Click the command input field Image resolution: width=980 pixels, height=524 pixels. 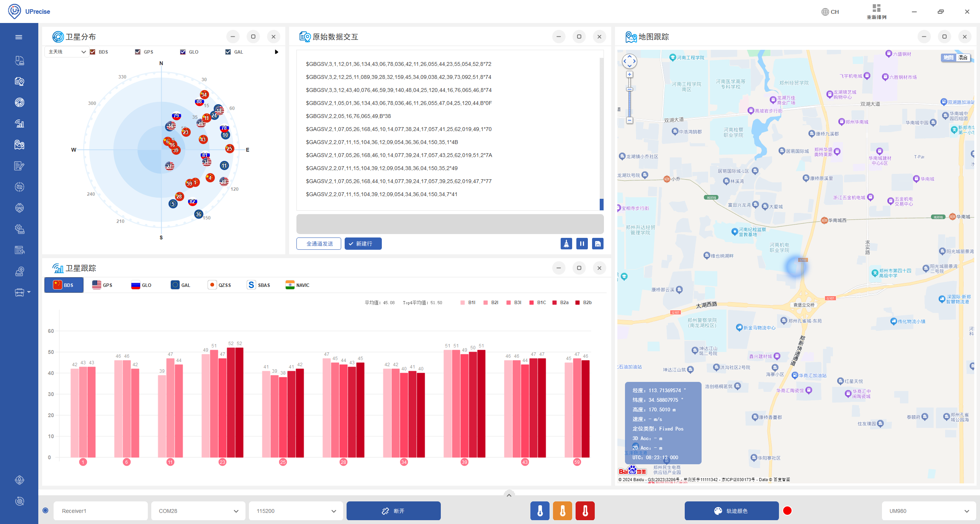[450, 224]
